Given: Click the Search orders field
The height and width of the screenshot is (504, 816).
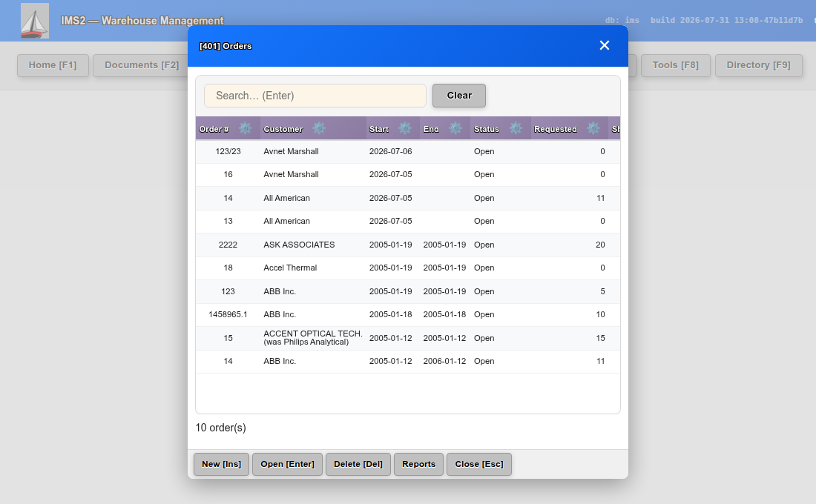Looking at the screenshot, I should [315, 96].
